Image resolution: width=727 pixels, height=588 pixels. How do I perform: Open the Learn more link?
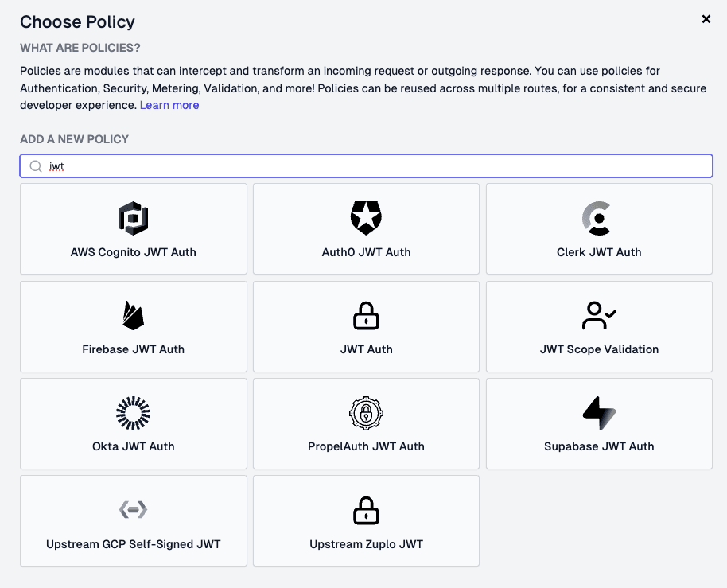point(169,104)
